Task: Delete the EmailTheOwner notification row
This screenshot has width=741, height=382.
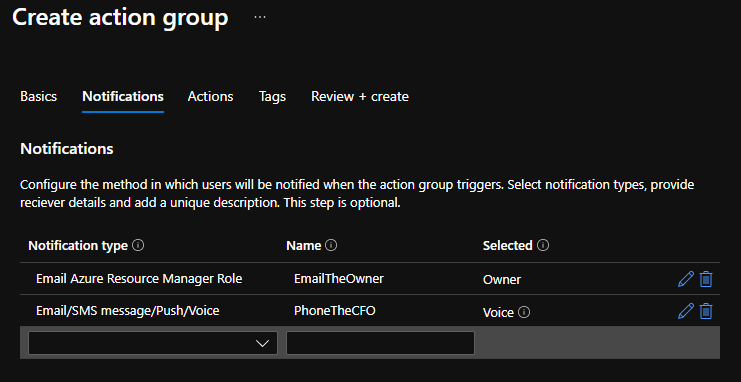Action: 706,279
